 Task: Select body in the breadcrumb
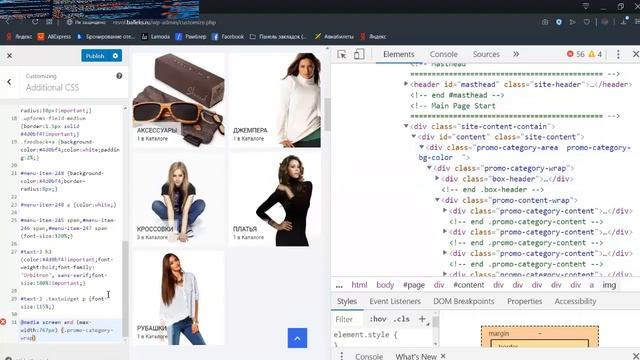pos(385,285)
